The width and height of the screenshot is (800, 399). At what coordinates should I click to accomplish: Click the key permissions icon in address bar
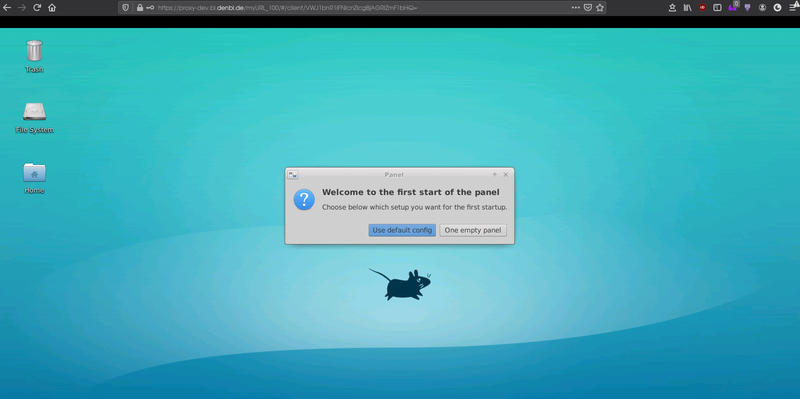(x=150, y=8)
